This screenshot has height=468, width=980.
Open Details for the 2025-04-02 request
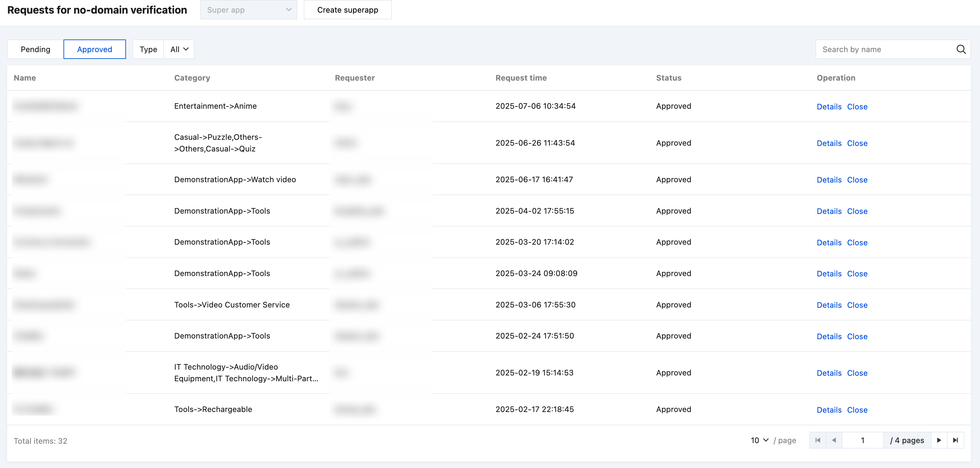click(x=829, y=211)
